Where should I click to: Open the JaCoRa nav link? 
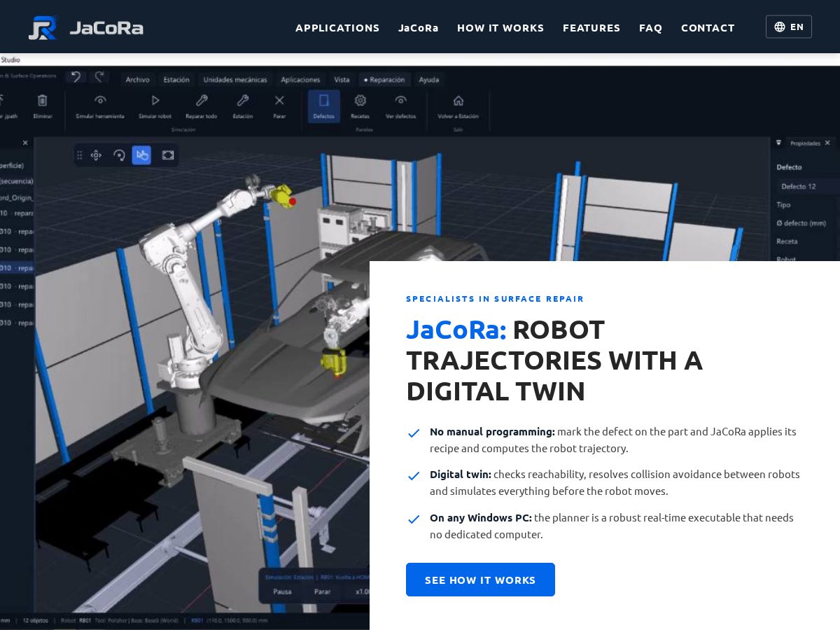[x=419, y=28]
